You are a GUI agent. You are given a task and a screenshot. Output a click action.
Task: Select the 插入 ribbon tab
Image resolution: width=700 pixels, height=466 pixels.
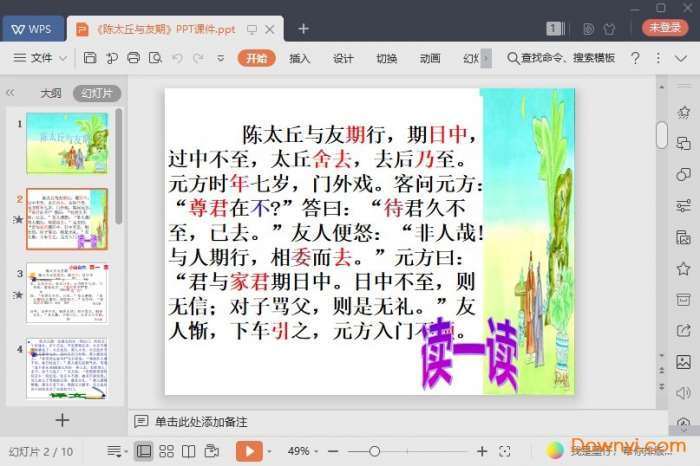coord(300,58)
